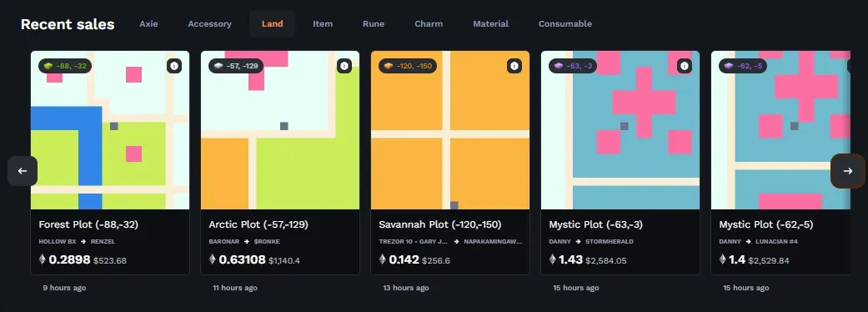868x312 pixels.
Task: Open the Item tab
Action: pyautogui.click(x=323, y=24)
